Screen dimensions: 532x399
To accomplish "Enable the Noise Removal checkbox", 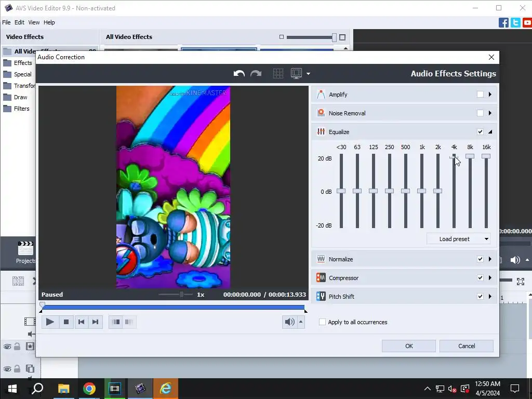I will click(x=480, y=113).
